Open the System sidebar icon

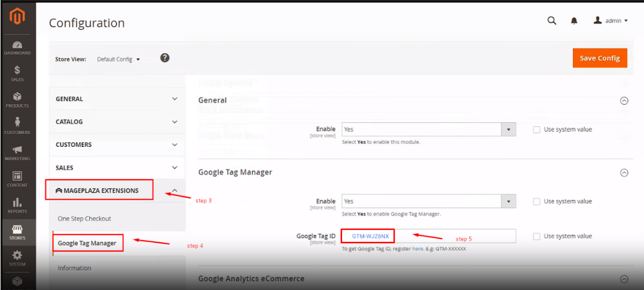coord(17,258)
